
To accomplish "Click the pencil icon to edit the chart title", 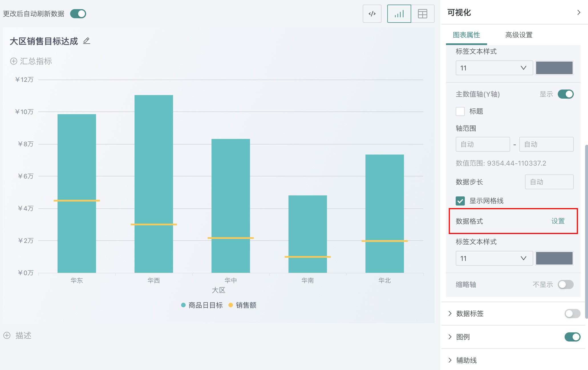I will tap(87, 41).
